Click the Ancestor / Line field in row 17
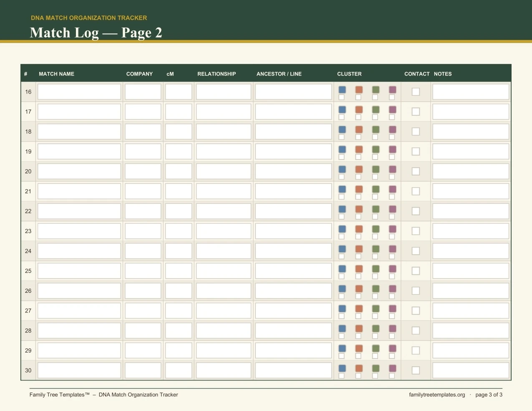 (x=293, y=112)
